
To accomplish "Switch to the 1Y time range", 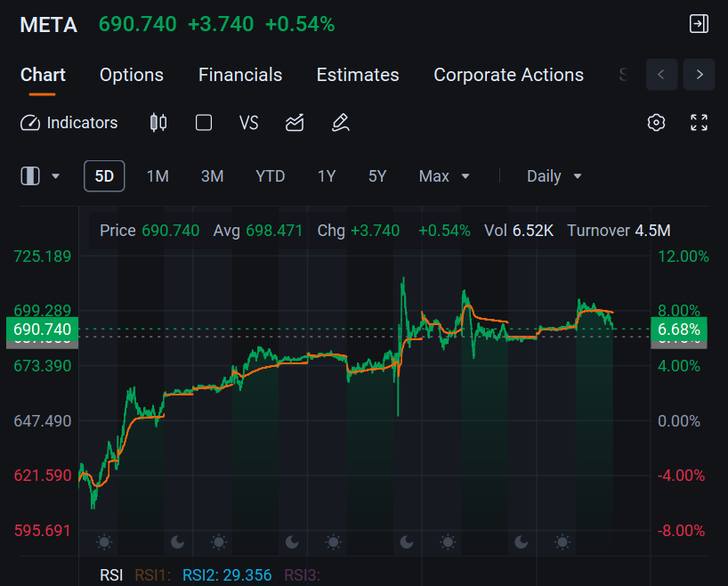I will (x=327, y=176).
